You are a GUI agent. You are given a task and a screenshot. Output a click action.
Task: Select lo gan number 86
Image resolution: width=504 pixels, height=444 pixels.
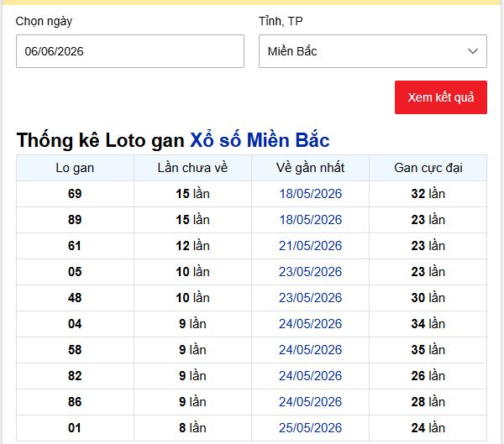point(75,402)
